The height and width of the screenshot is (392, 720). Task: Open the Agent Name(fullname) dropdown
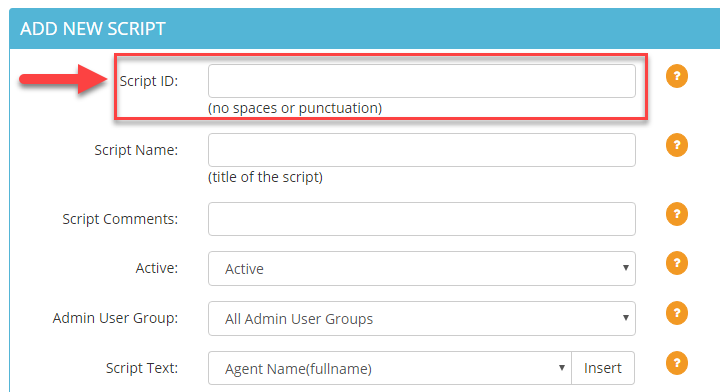[390, 368]
